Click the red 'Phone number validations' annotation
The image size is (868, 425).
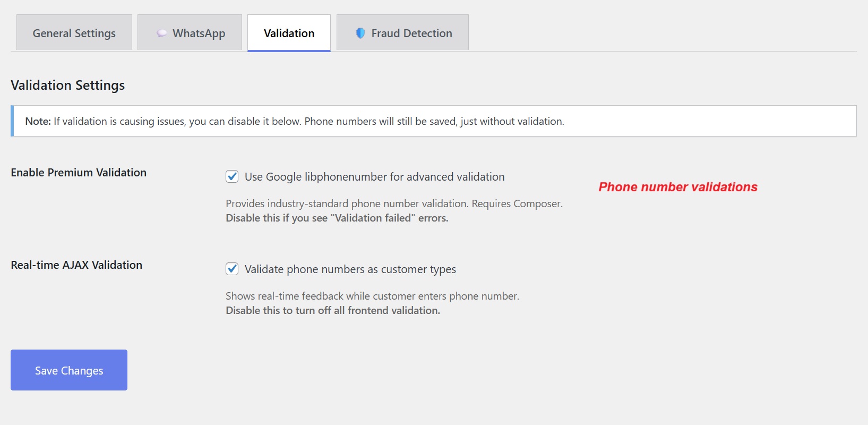(x=677, y=187)
